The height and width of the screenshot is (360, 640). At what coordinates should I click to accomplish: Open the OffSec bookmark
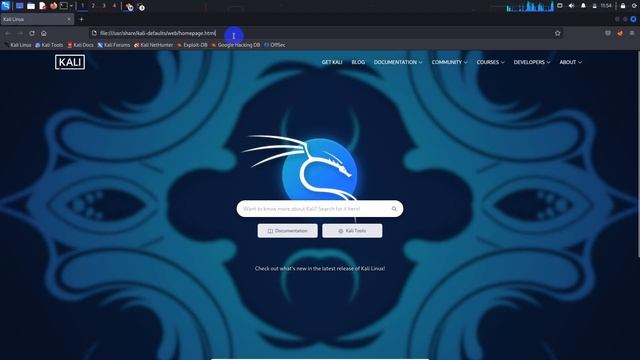click(275, 45)
